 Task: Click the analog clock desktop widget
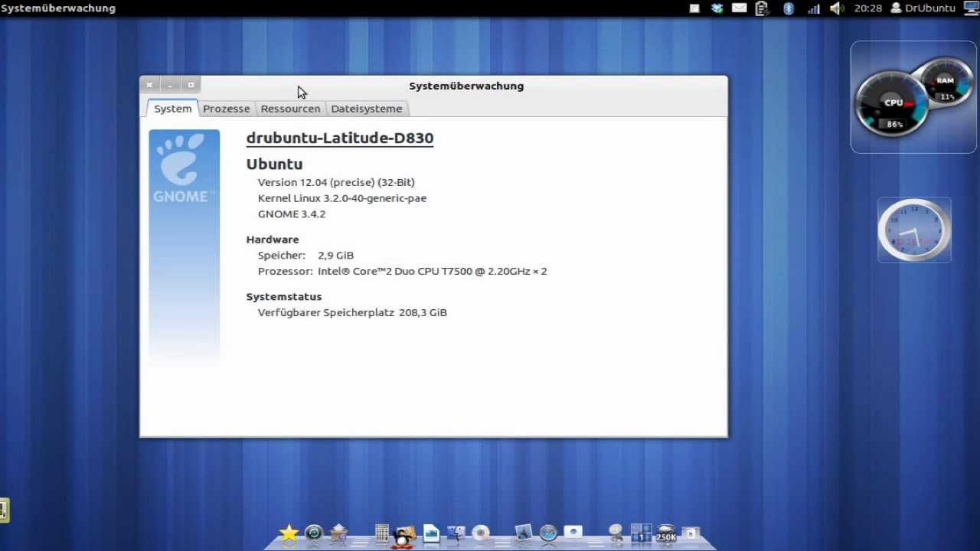(914, 230)
